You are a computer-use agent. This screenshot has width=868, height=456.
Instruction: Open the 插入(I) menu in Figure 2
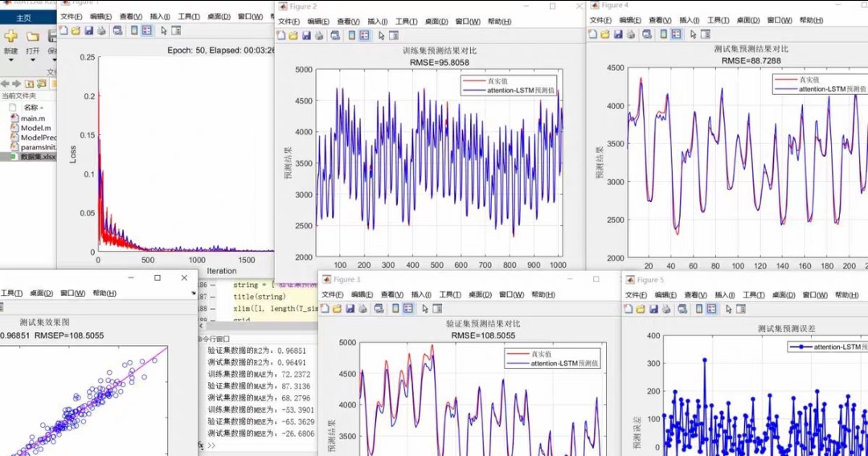tap(377, 22)
